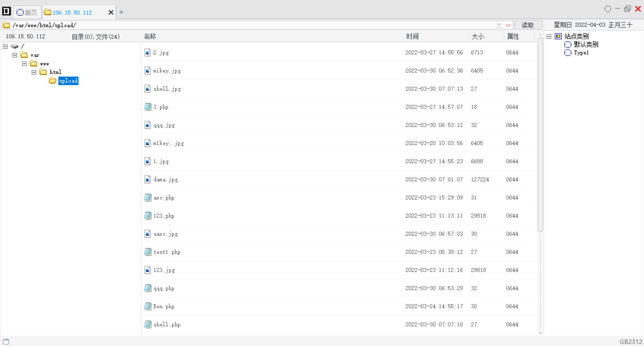Sort files by 时间 column header
This screenshot has width=644, height=346.
[412, 37]
